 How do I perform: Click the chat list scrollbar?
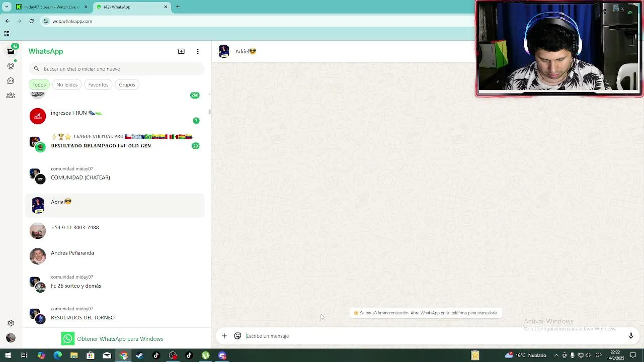[x=209, y=111]
